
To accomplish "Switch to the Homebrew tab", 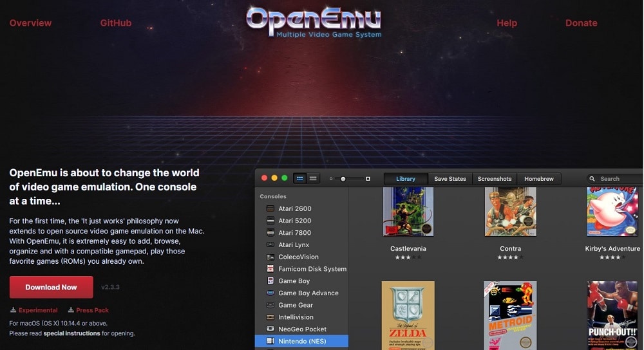I will point(539,179).
